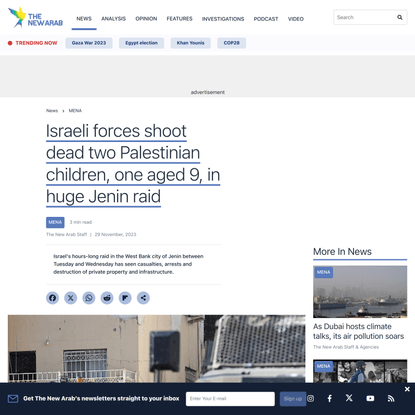The width and height of the screenshot is (415, 415).
Task: Open the Opinion menu
Action: [146, 19]
